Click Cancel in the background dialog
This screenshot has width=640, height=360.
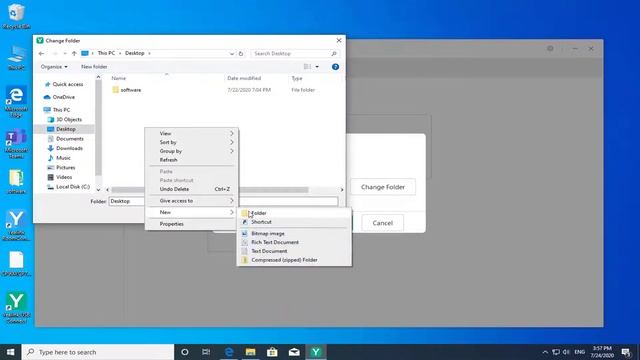(x=382, y=223)
